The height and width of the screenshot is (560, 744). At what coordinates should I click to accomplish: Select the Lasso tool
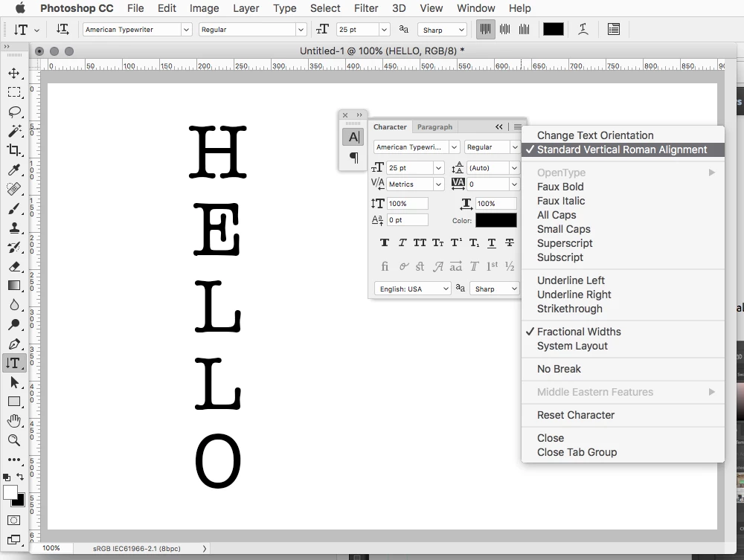[x=13, y=112]
